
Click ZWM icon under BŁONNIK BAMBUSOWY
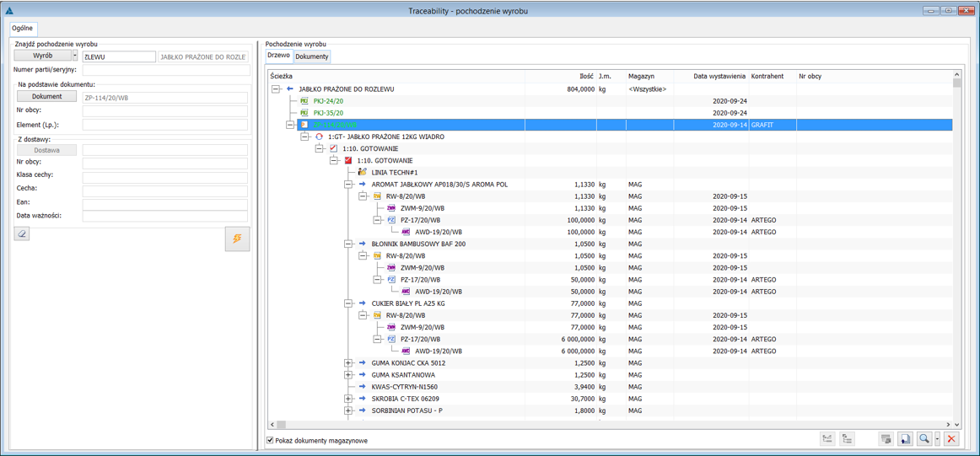pos(391,267)
